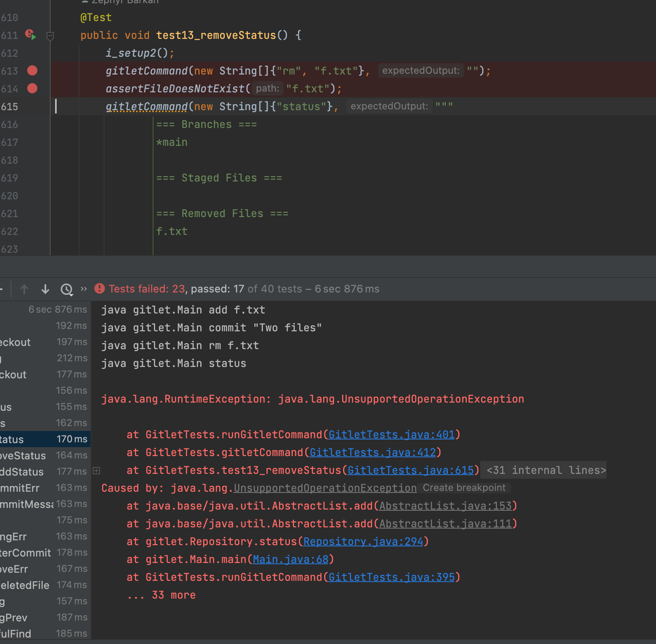
Task: Toggle the breakpoint on line 613
Action: 32,71
